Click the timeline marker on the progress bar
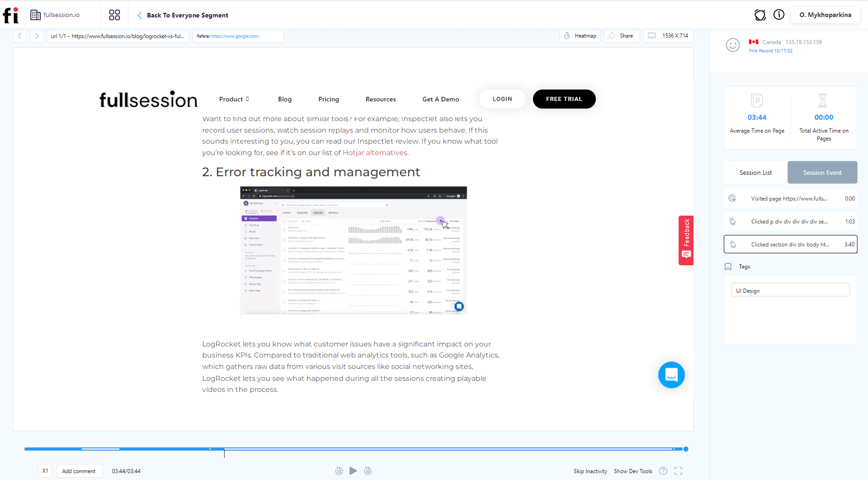 pyautogui.click(x=224, y=453)
